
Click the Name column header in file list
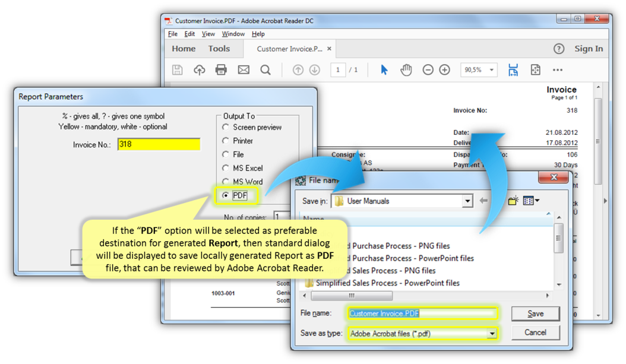point(314,219)
